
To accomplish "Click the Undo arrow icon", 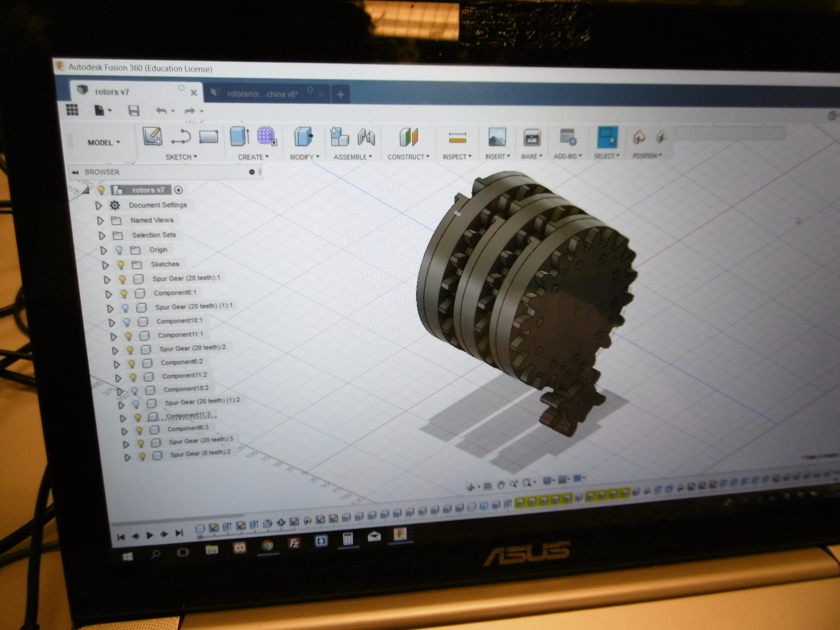I will pyautogui.click(x=161, y=111).
